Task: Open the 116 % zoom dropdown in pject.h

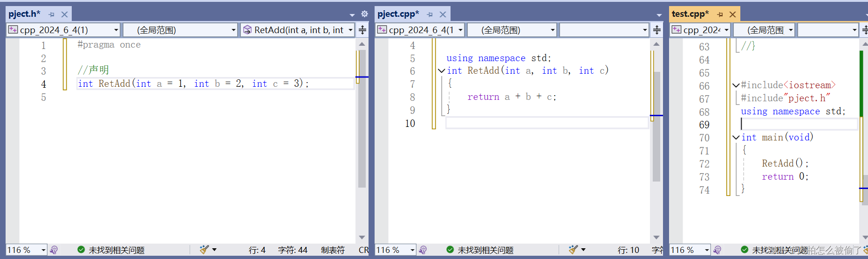Action: coord(27,250)
